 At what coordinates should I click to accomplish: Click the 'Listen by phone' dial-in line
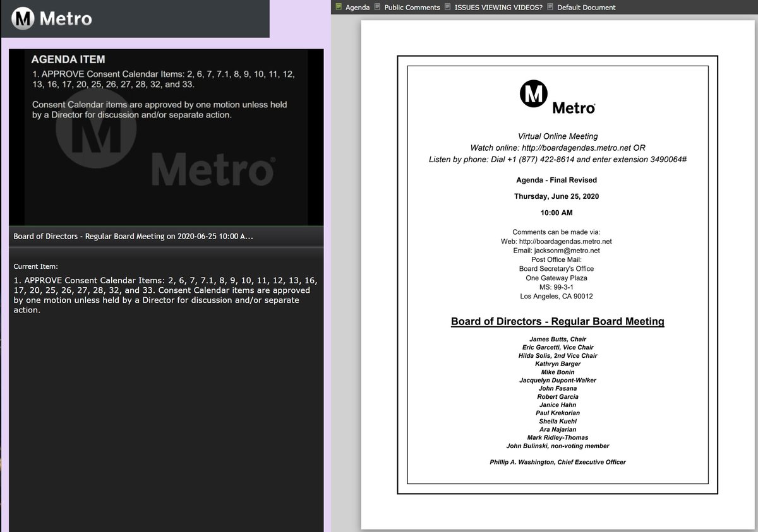tap(558, 160)
